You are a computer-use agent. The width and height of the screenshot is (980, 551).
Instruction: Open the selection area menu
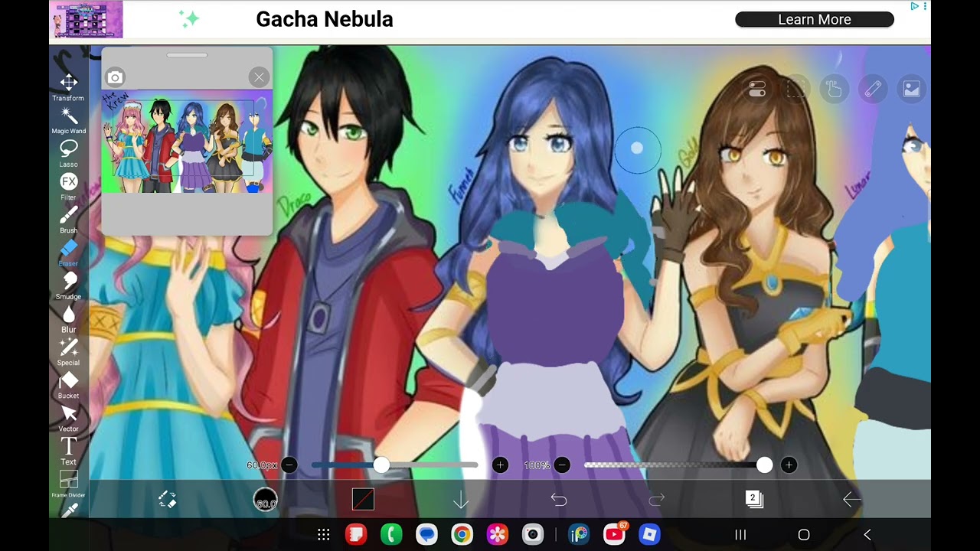coord(796,89)
